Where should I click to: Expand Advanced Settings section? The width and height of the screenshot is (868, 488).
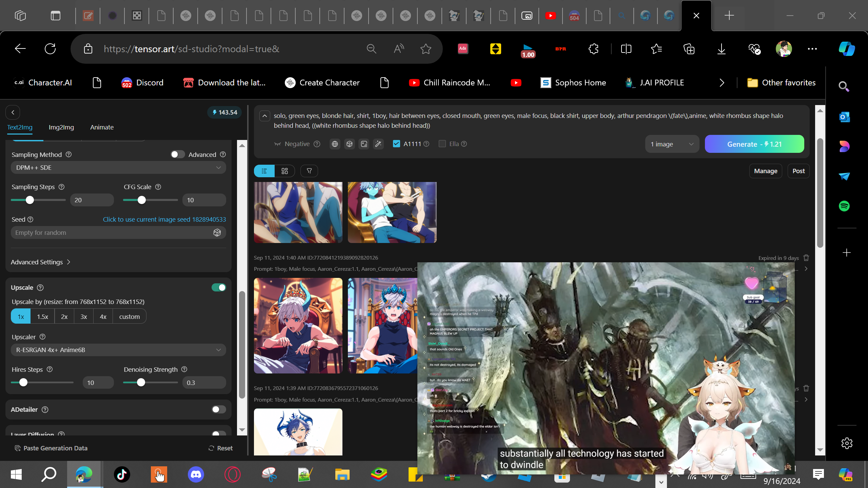pyautogui.click(x=41, y=262)
